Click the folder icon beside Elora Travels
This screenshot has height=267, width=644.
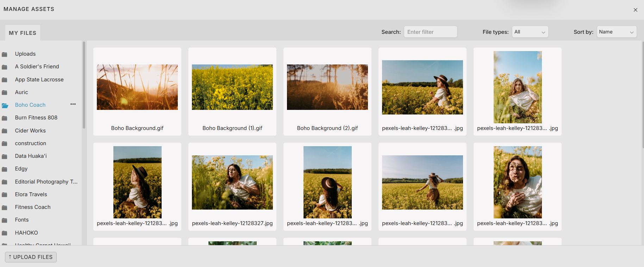[x=5, y=195]
